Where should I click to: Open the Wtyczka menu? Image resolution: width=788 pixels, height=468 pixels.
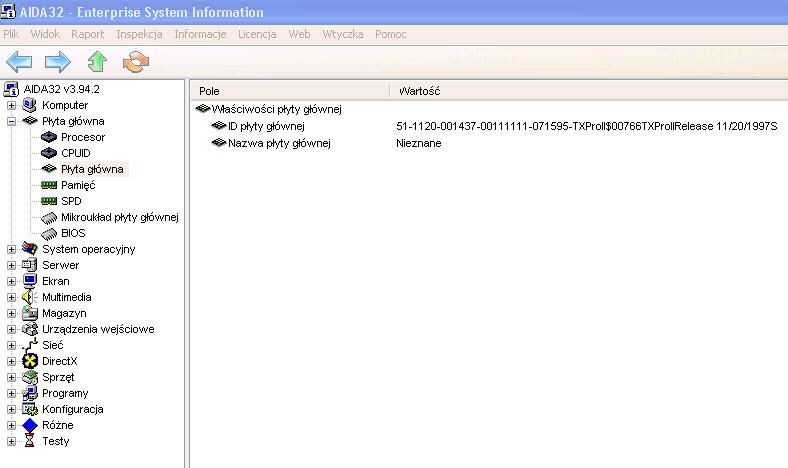click(x=343, y=34)
